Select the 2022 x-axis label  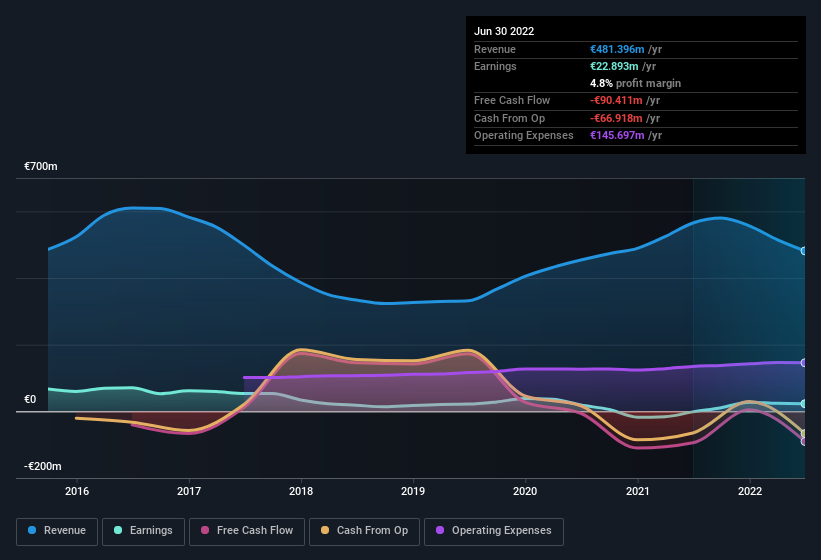(750, 491)
